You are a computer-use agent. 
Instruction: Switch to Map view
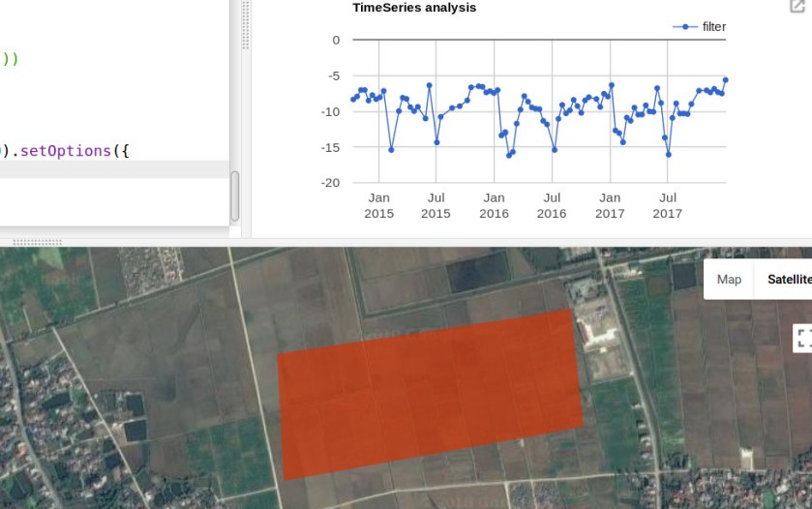729,280
